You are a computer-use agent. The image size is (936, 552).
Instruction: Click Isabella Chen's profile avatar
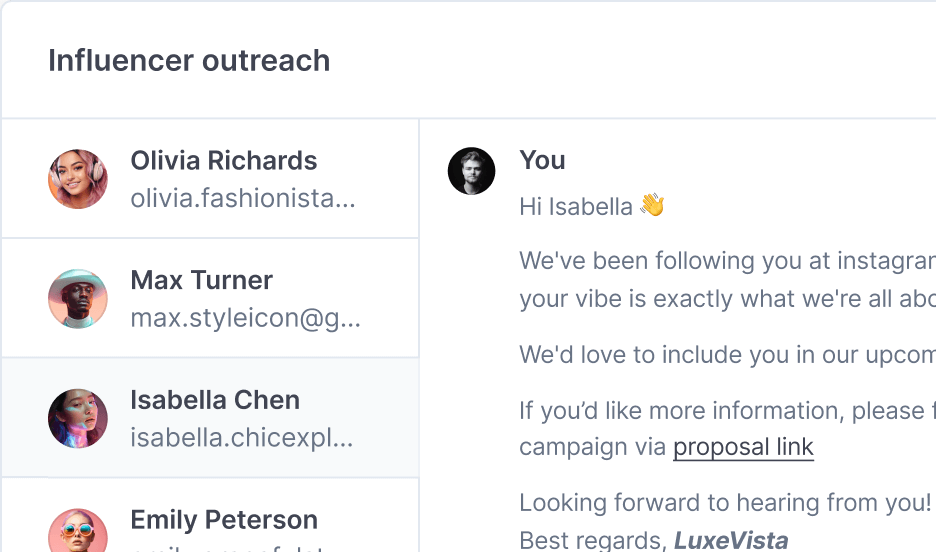(x=78, y=418)
